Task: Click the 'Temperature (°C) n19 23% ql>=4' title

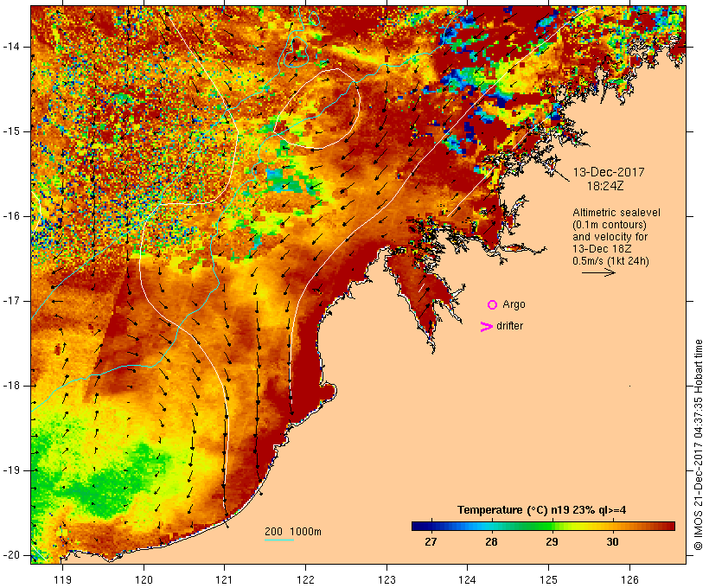Action: coord(542,510)
